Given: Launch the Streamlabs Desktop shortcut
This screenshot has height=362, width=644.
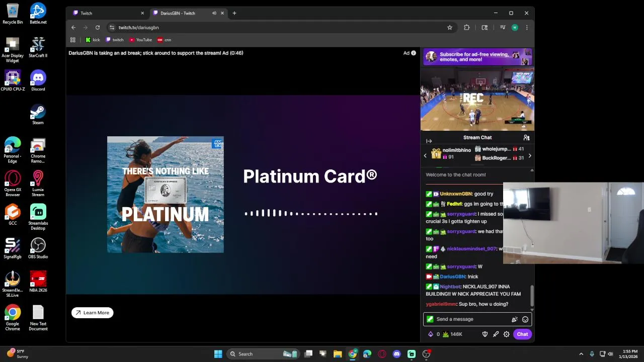Looking at the screenshot, I should click(x=38, y=217).
